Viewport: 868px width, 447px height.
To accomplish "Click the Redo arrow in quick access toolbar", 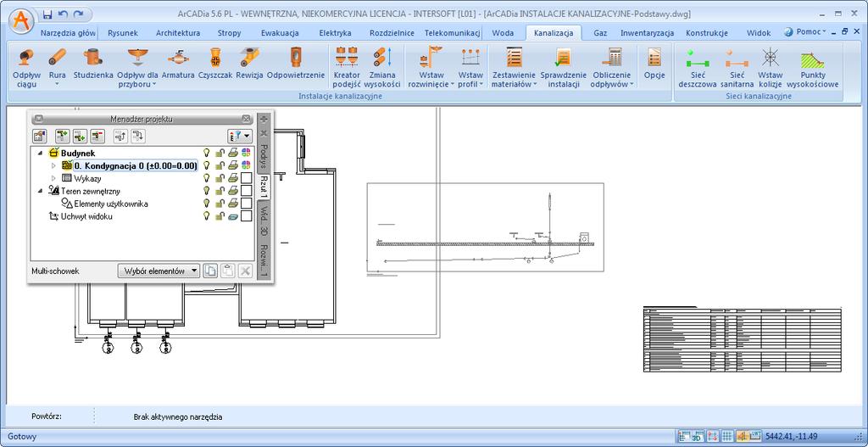I will tap(79, 14).
